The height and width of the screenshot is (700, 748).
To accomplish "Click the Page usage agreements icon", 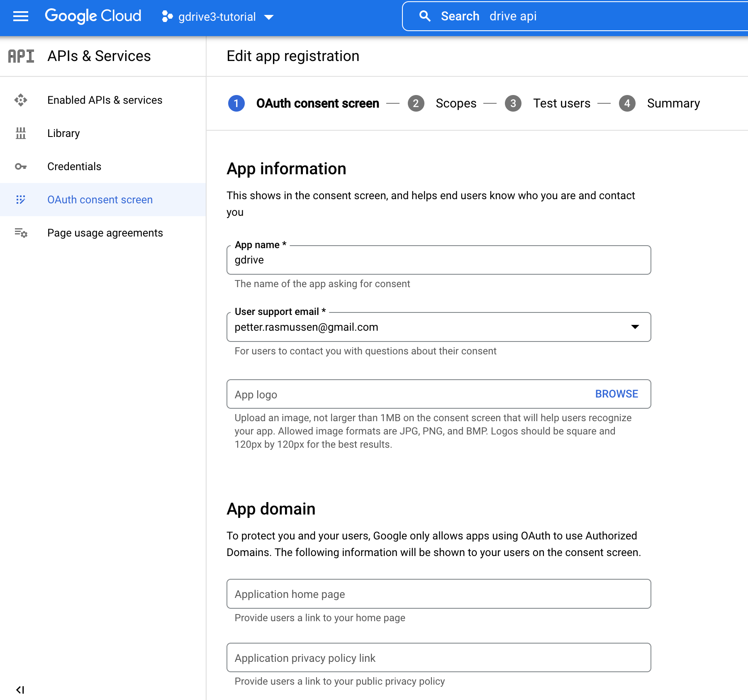I will (20, 233).
